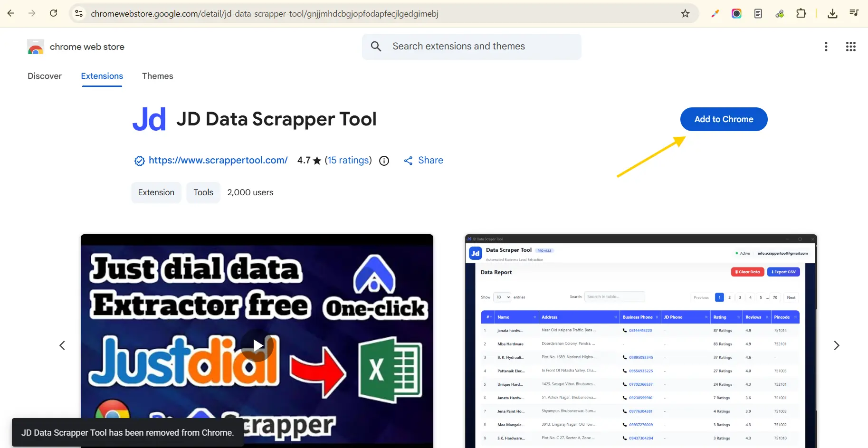Open the scrappertool.com website link
This screenshot has height=448, width=868.
(218, 160)
